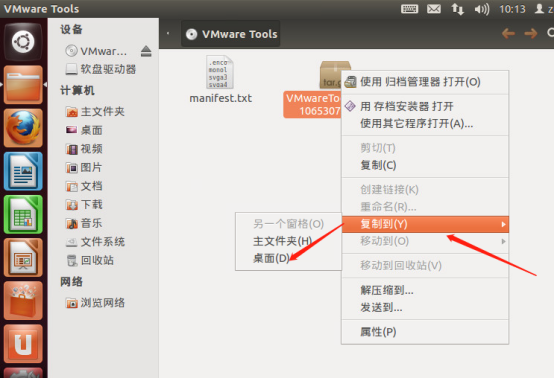Choose 复制(C) in context menu
The height and width of the screenshot is (379, 554).
tap(425, 165)
